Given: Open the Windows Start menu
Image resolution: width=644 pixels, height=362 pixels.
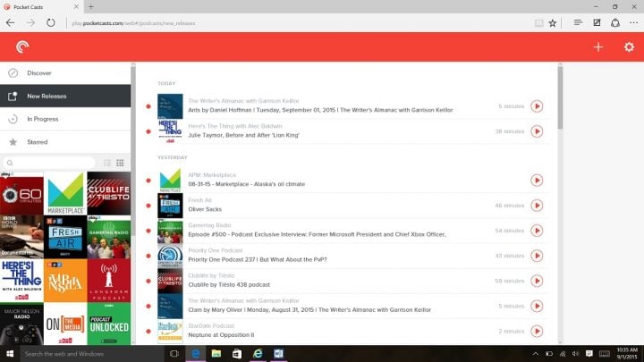Looking at the screenshot, I should [10, 354].
